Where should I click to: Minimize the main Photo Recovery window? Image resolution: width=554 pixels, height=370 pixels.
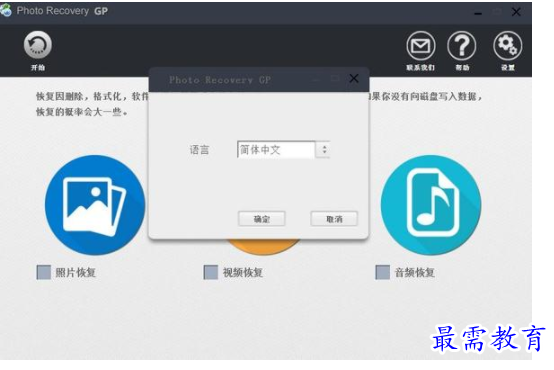tap(478, 13)
